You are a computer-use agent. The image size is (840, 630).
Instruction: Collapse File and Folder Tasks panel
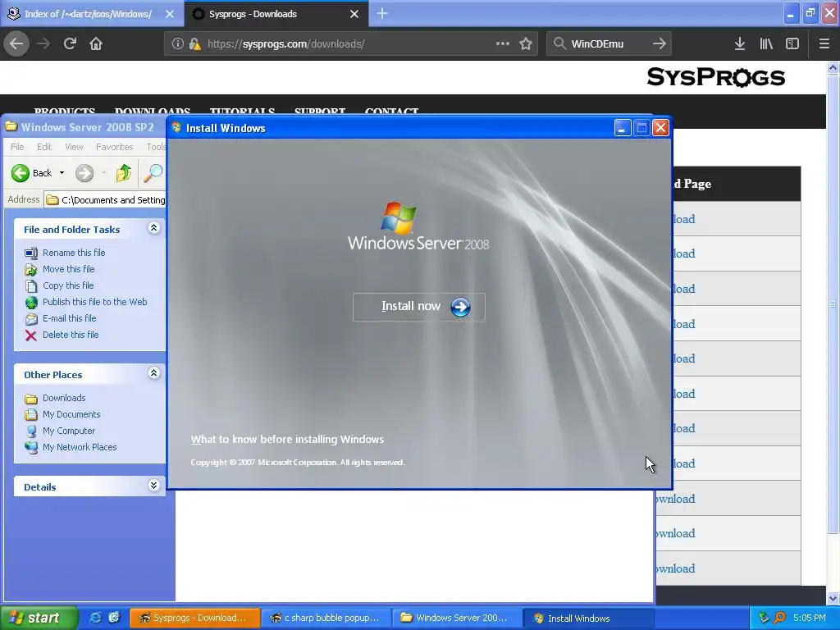(x=153, y=228)
